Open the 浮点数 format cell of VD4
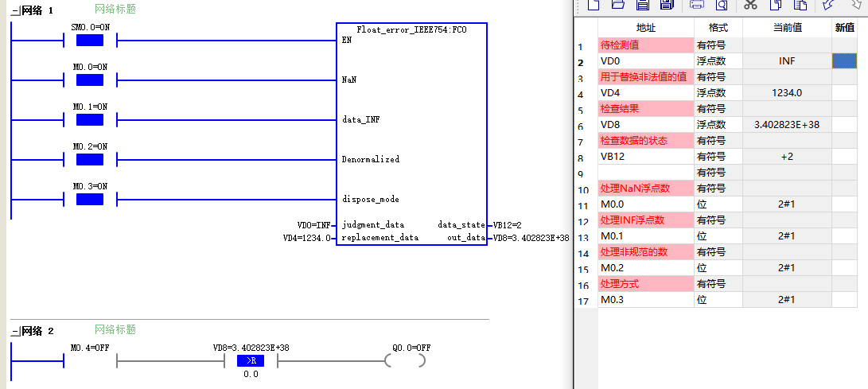 click(718, 93)
